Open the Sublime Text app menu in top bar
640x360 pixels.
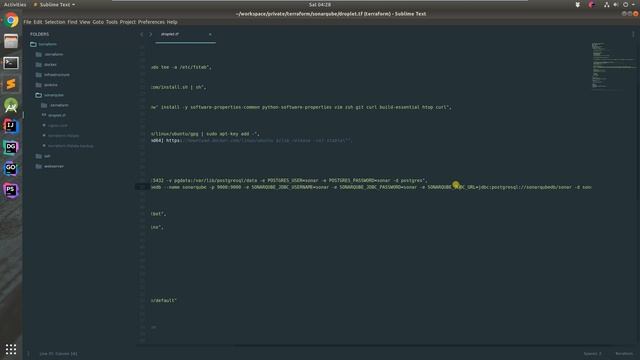pyautogui.click(x=55, y=4)
